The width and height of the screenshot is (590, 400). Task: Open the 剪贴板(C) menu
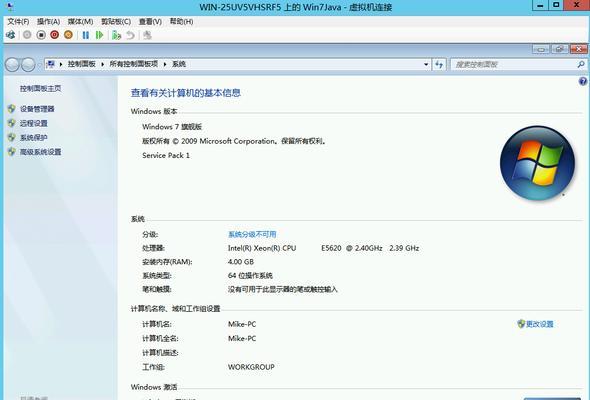pos(116,21)
